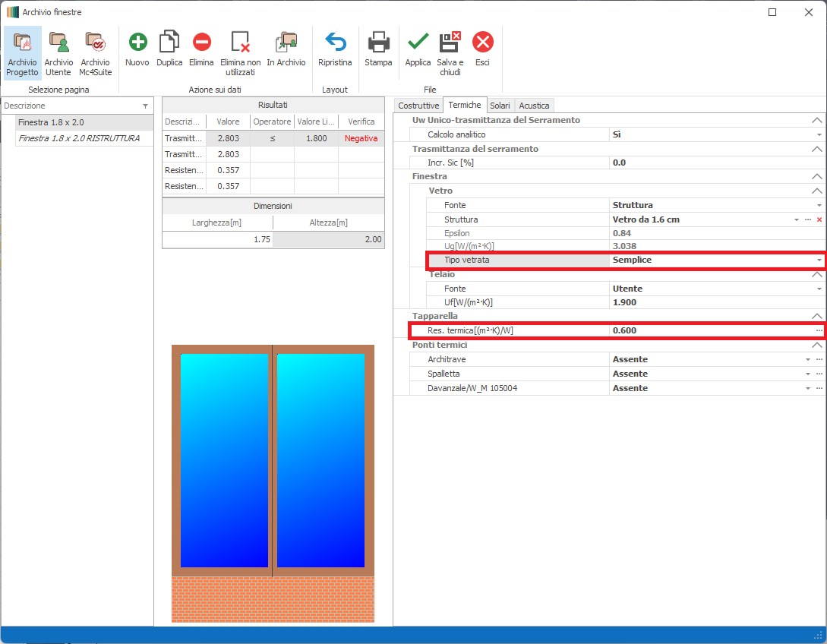Click the Descrizione list header

pyautogui.click(x=77, y=106)
